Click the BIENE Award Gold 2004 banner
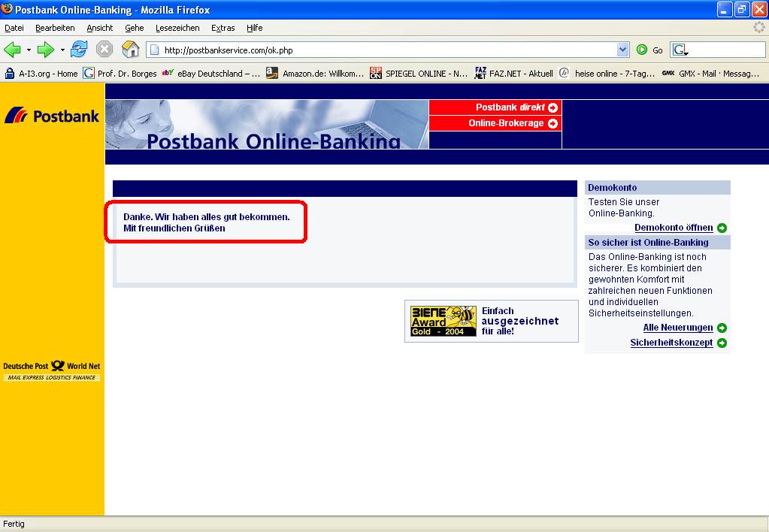This screenshot has height=532, width=769. [443, 321]
